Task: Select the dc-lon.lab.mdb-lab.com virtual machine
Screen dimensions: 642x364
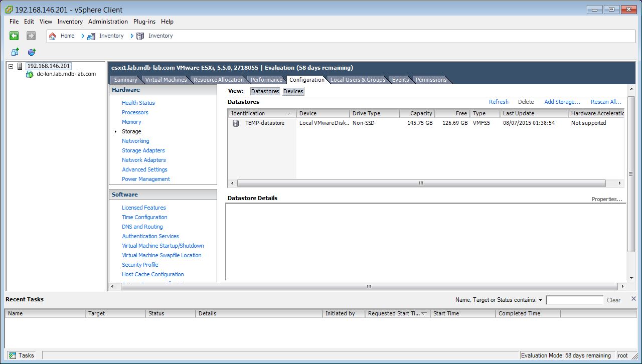Action: pyautogui.click(x=66, y=74)
